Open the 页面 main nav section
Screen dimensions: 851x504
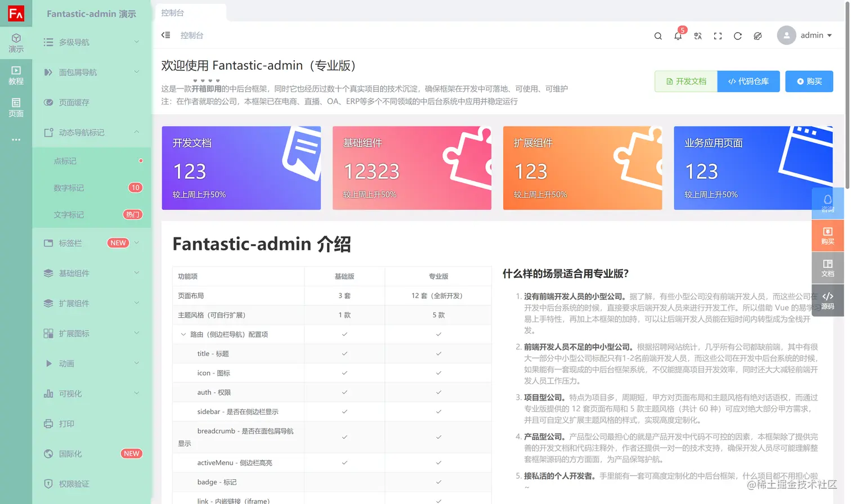16,107
